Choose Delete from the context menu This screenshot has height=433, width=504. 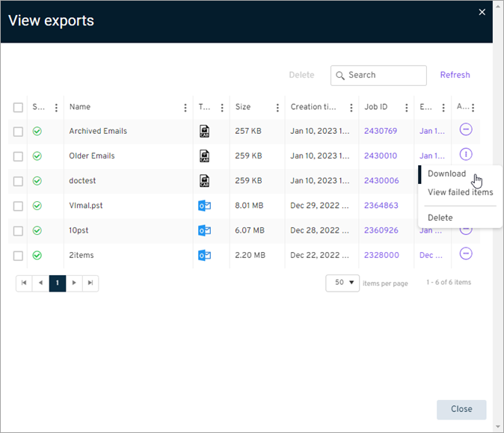click(440, 218)
